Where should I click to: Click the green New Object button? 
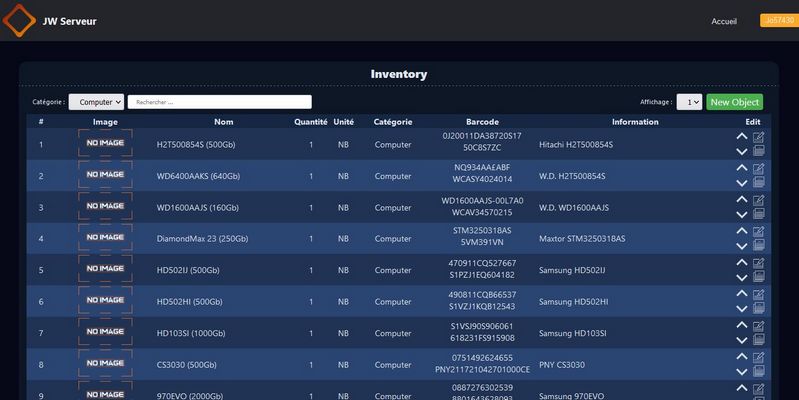734,102
